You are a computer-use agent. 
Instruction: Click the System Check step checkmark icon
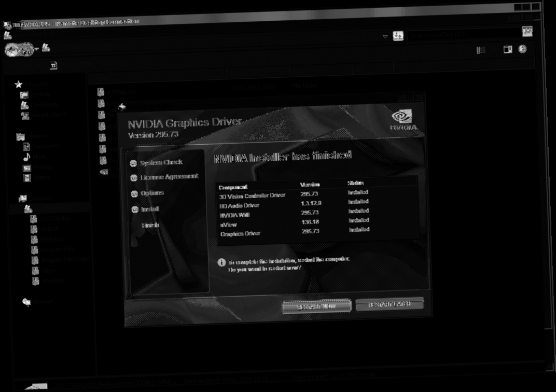point(133,163)
